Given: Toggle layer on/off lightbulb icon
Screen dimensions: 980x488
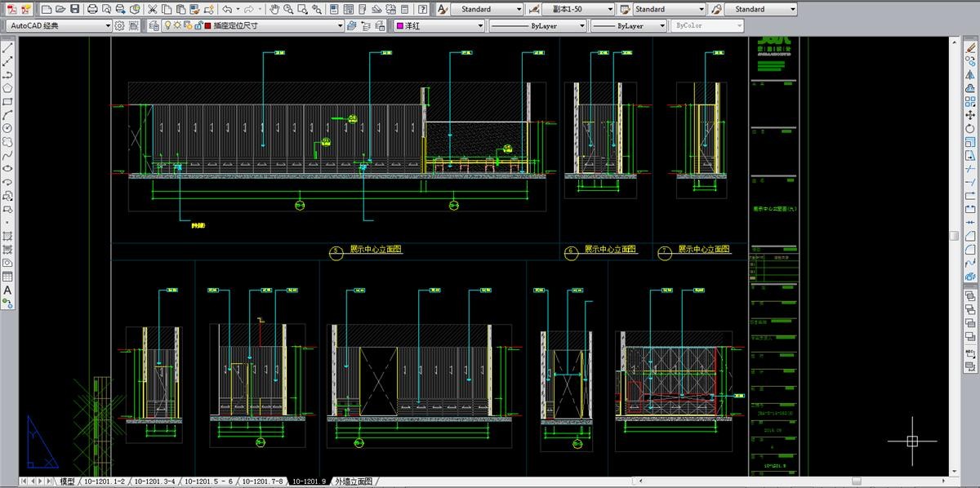Looking at the screenshot, I should tap(168, 25).
